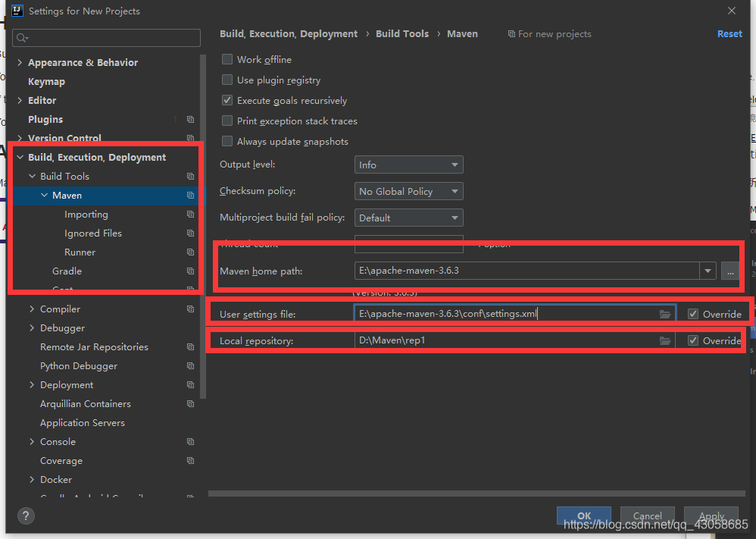Click the project-level icon beside Build Tools

click(190, 176)
